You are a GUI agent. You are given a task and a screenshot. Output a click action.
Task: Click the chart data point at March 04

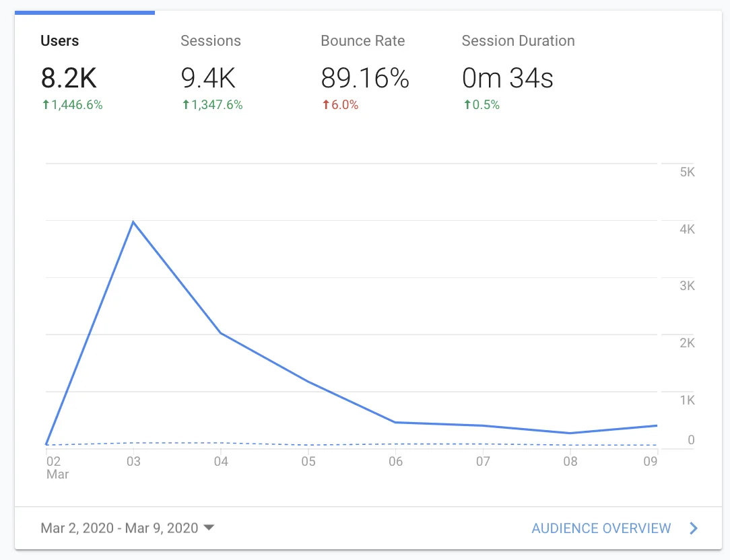[x=221, y=333]
